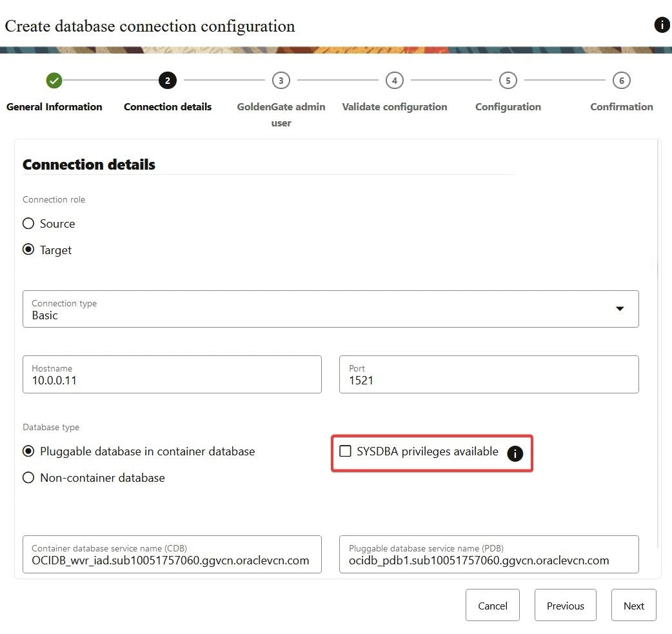The height and width of the screenshot is (634, 672).
Task: Click the info icon next to SYSDBA privileges
Action: (515, 453)
